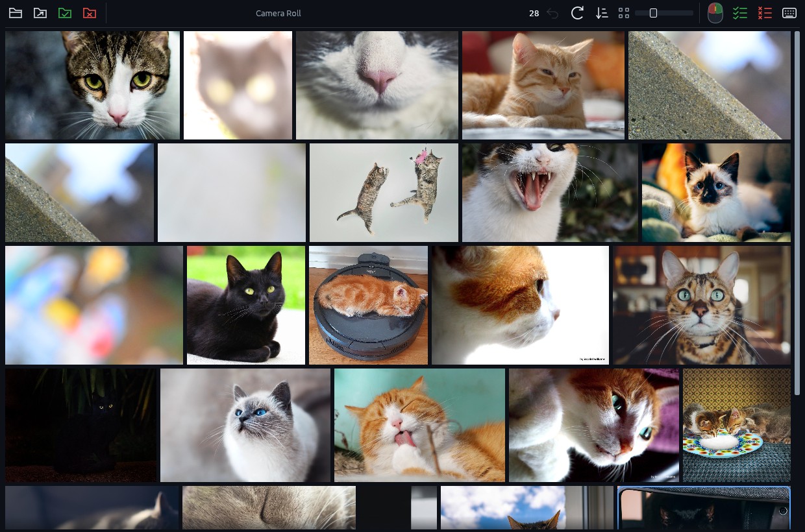The image size is (805, 532).
Task: Select the wide-eyed Bengal cat photo
Action: (702, 305)
